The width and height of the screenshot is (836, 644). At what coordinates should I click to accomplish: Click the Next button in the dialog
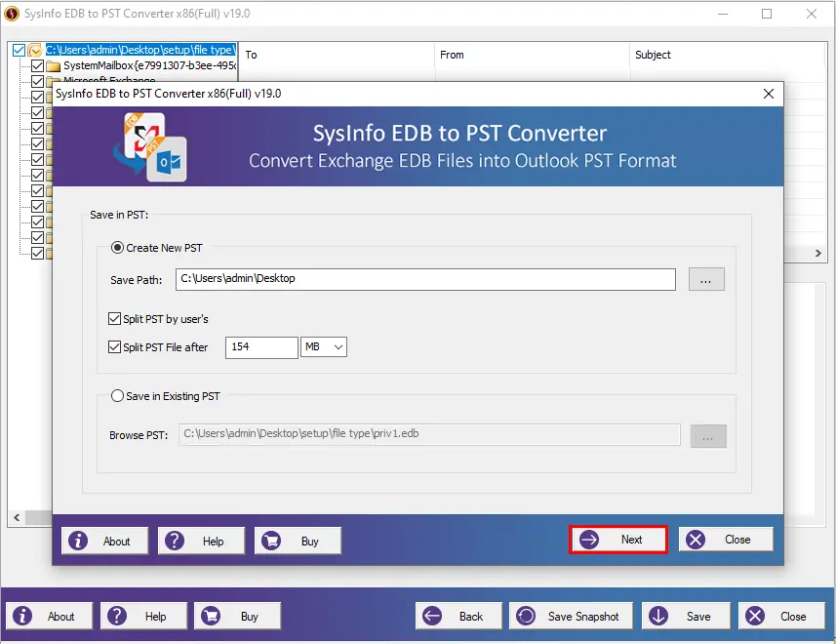(617, 540)
